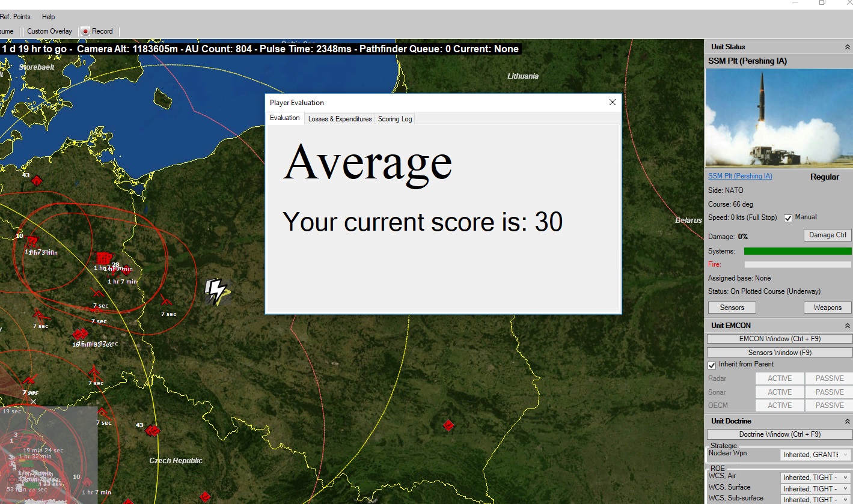Close the Player Evaluation dialog
853x504 pixels.
click(613, 102)
